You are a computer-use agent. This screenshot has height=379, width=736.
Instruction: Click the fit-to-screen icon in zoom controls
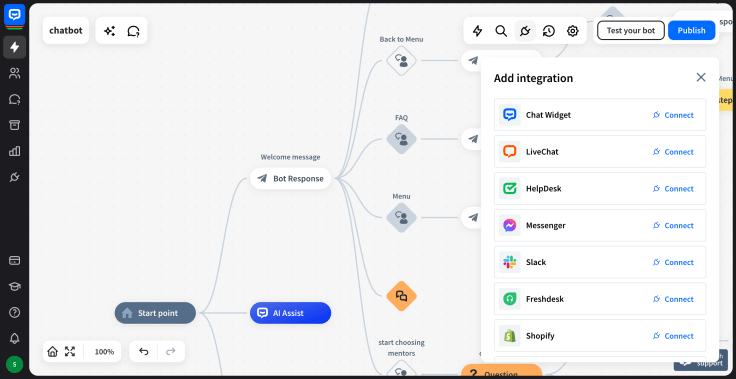coord(70,351)
